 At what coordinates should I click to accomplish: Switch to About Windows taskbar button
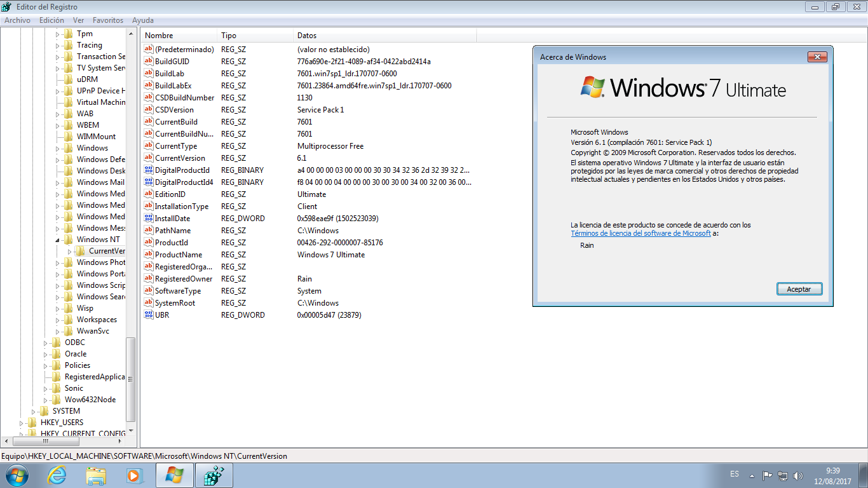click(x=174, y=475)
